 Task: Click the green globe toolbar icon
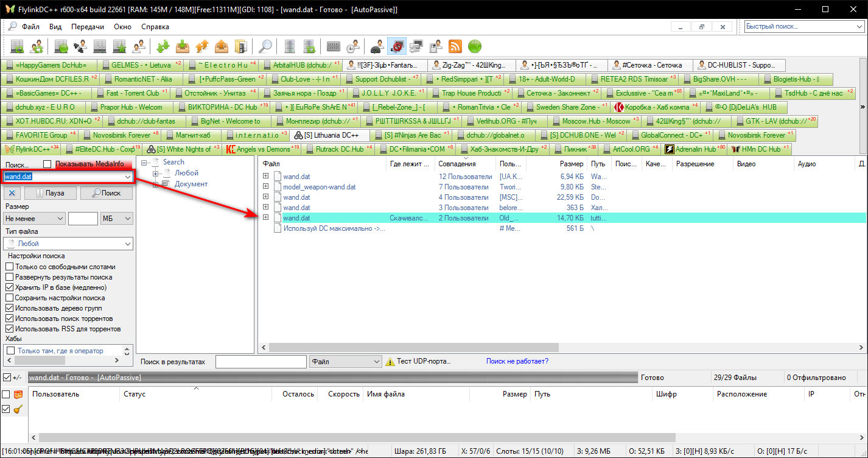(x=474, y=46)
